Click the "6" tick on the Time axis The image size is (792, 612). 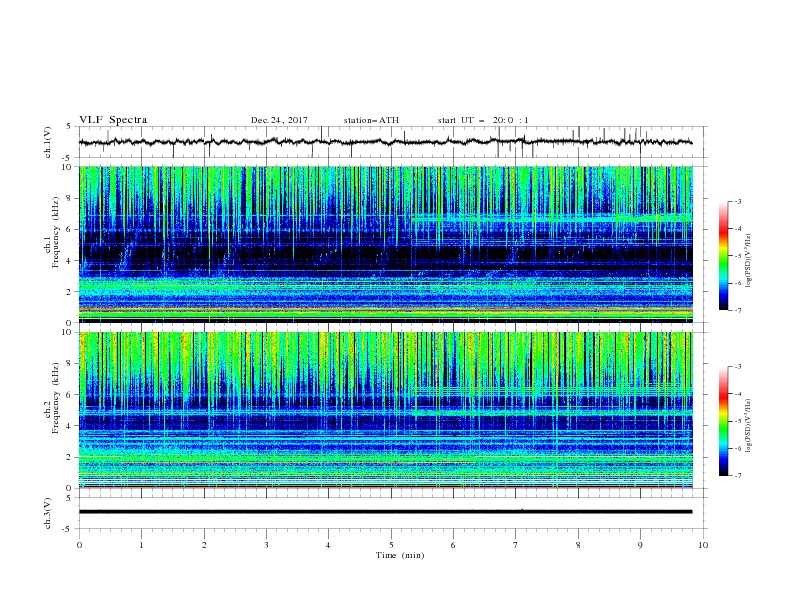coord(453,545)
